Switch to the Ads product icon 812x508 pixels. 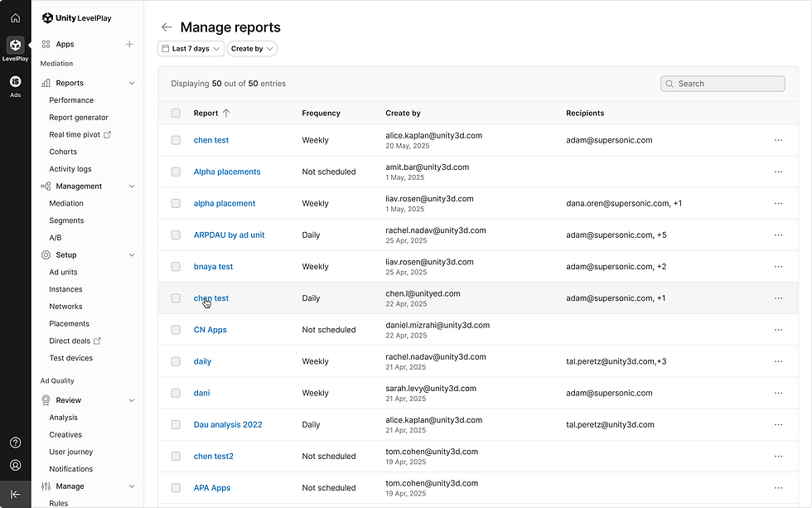point(16,82)
